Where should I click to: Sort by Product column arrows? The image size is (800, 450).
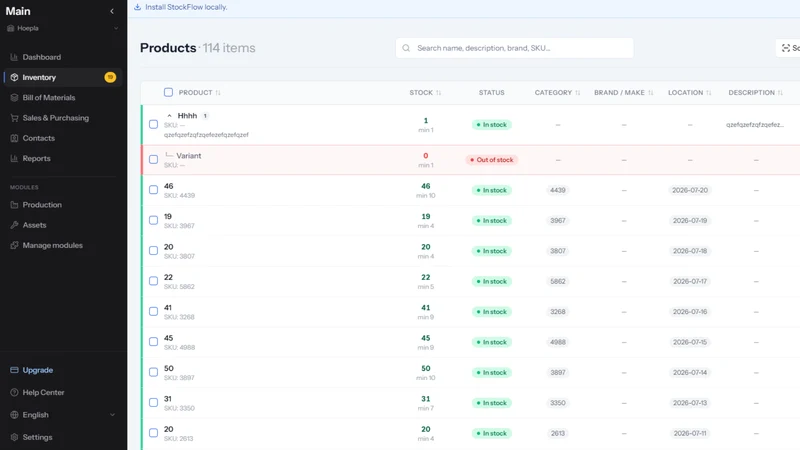218,93
